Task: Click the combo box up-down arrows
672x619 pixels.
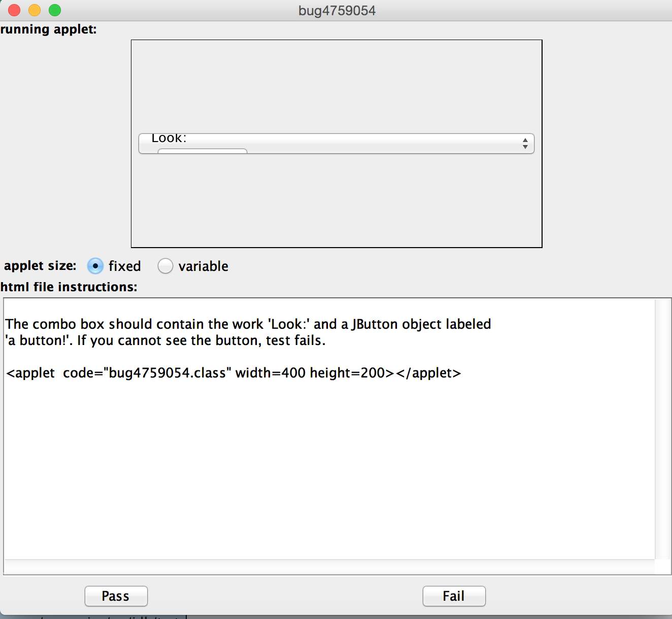Action: (x=525, y=144)
